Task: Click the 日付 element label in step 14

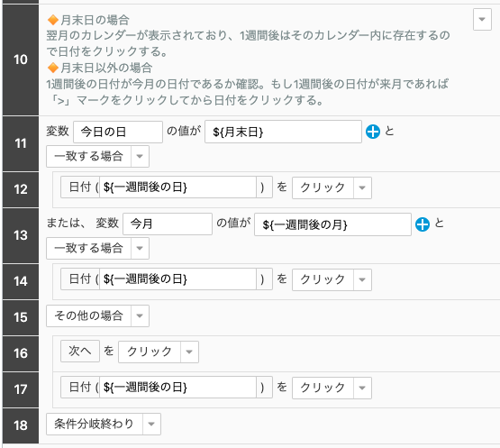Action: pyautogui.click(x=80, y=279)
